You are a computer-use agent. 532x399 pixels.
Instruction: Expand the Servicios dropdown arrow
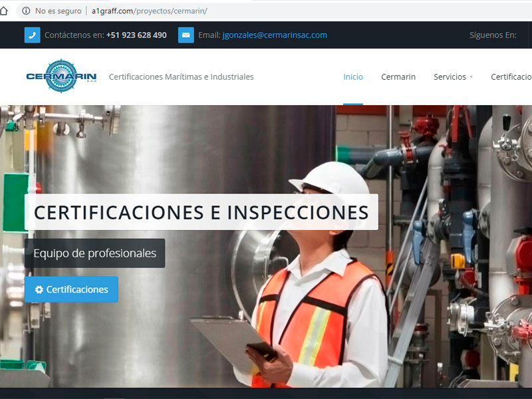tap(471, 77)
